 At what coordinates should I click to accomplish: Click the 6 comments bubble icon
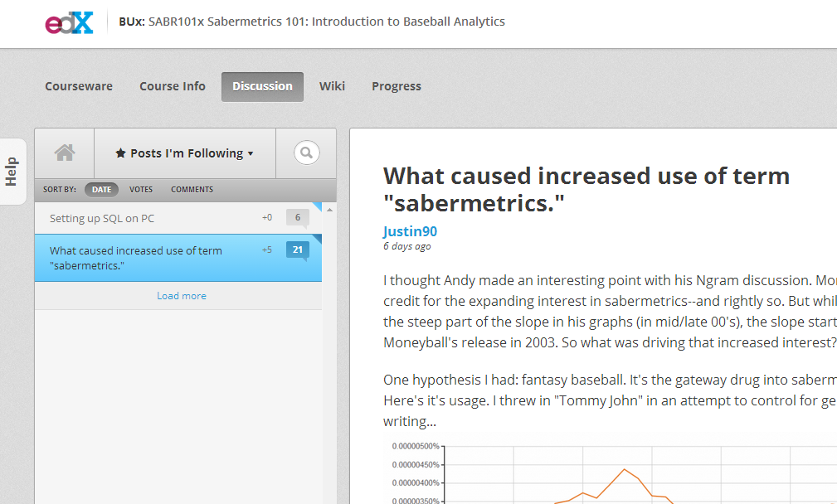click(x=298, y=218)
